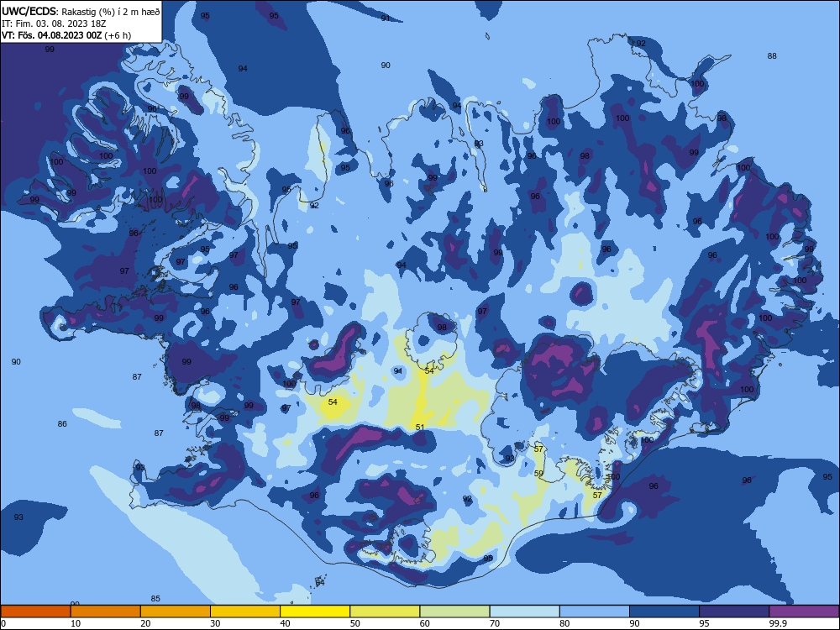Click the '99.9' tick label on the color scale
840x630 pixels.
[778, 623]
